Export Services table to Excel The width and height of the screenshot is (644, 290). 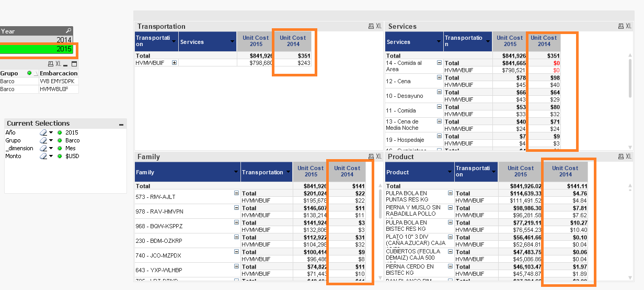629,26
